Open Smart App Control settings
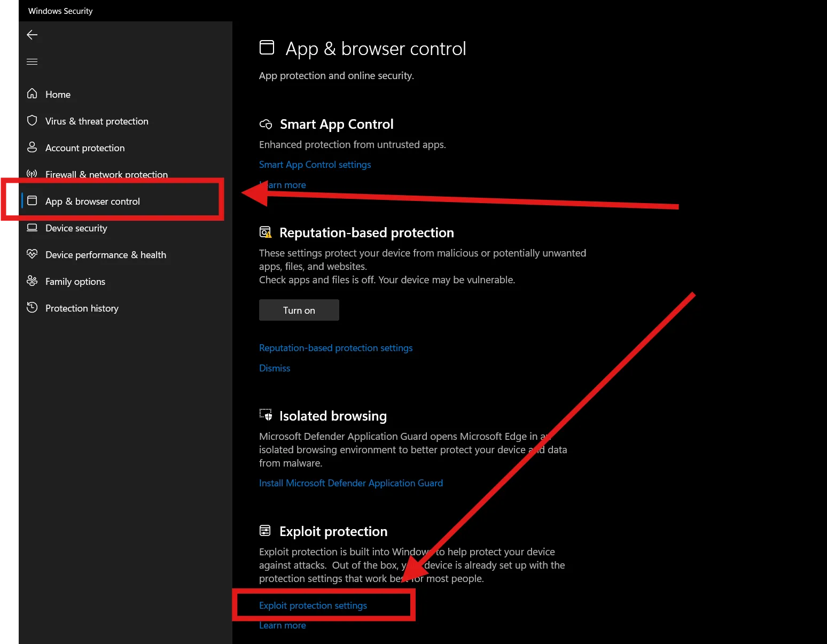The image size is (827, 644). point(315,164)
